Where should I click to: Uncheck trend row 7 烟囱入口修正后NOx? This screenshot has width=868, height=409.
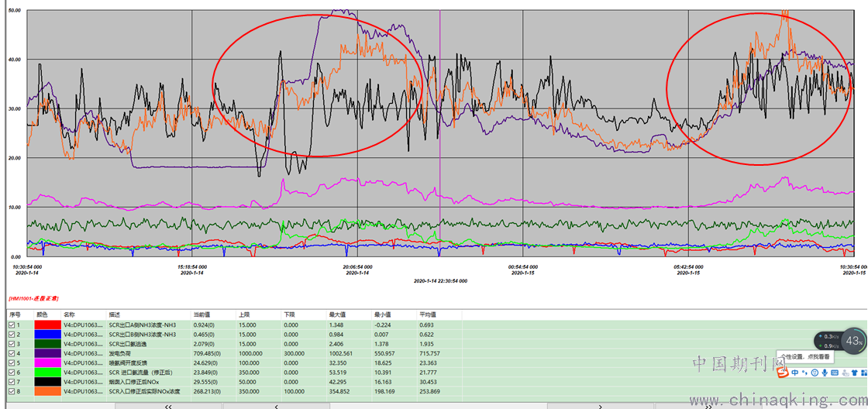click(12, 381)
